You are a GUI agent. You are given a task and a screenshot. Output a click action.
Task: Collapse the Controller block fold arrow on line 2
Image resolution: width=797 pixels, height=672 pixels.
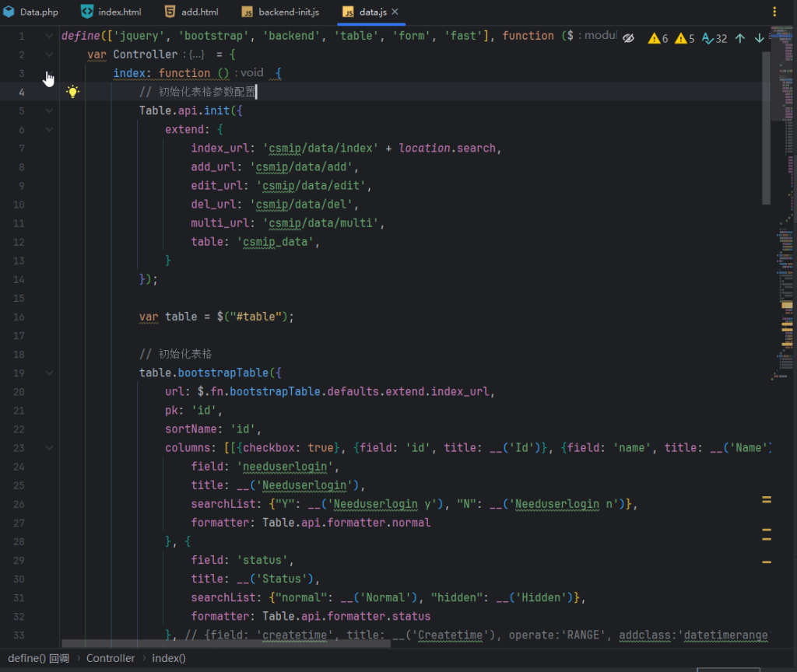(50, 54)
